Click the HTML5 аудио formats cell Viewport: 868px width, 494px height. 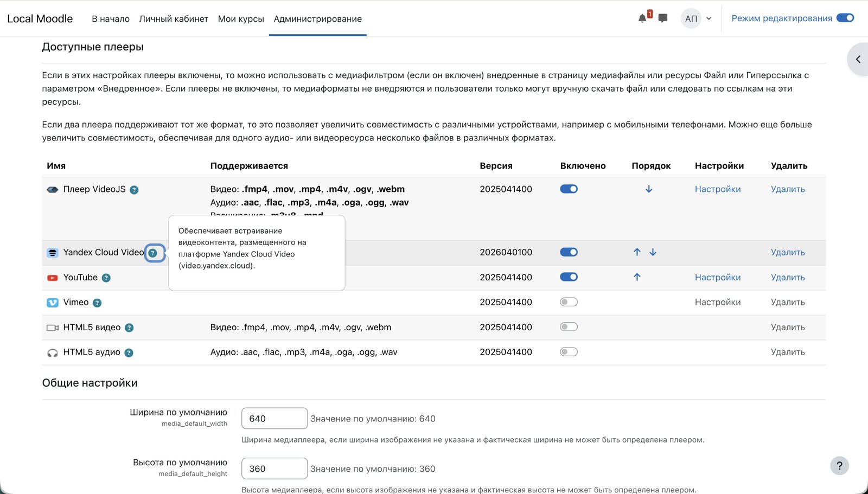[x=304, y=352]
